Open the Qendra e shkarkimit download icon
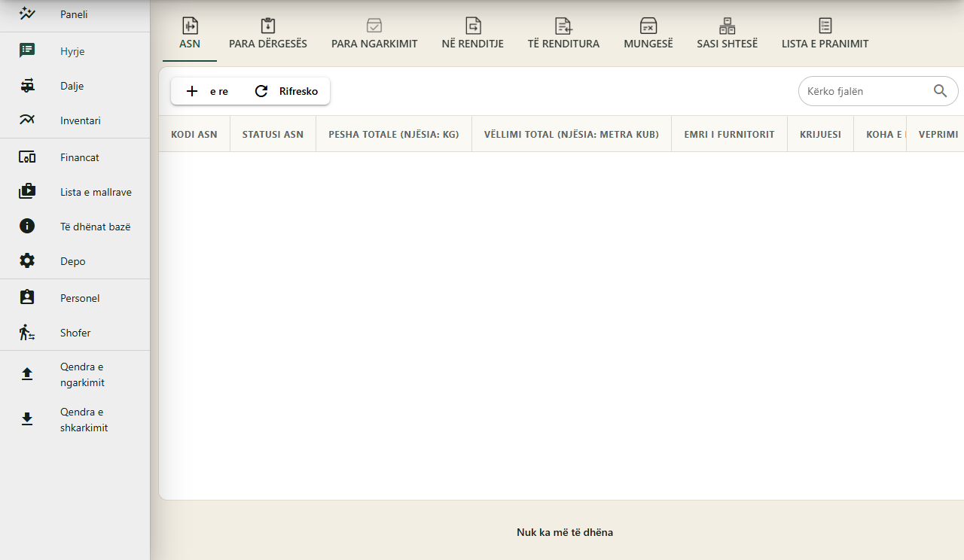The width and height of the screenshot is (964, 560). pos(27,419)
